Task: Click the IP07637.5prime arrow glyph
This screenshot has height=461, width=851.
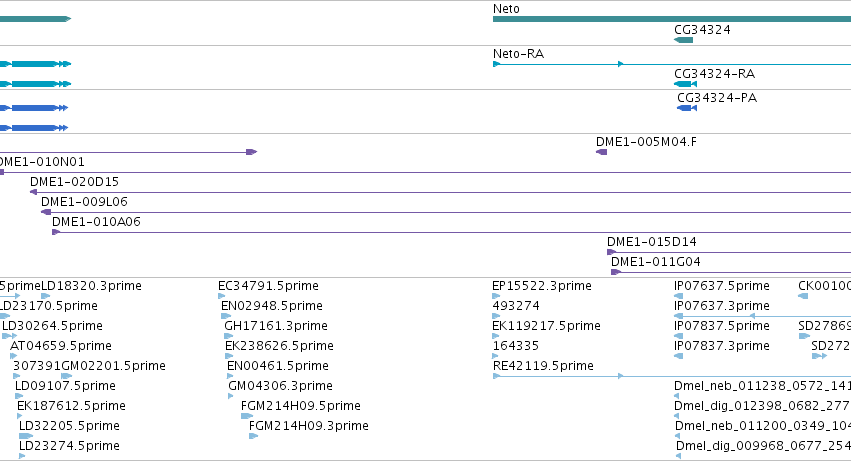Action: [678, 296]
